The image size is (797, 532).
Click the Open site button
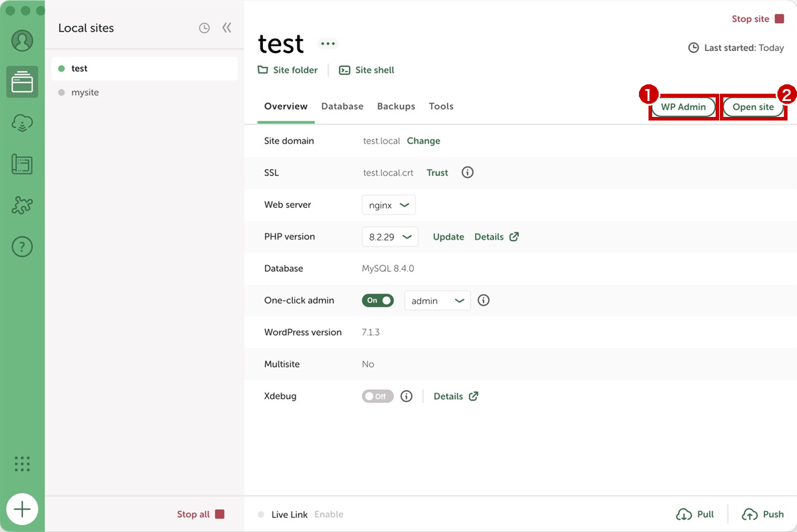753,107
